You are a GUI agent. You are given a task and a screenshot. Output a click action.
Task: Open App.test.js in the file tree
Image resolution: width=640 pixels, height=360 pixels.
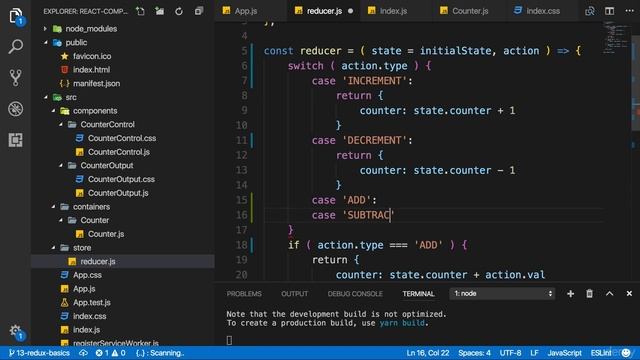click(91, 302)
